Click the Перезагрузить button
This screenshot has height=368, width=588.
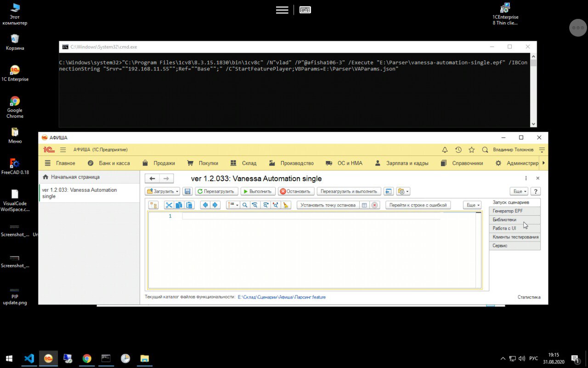(216, 191)
